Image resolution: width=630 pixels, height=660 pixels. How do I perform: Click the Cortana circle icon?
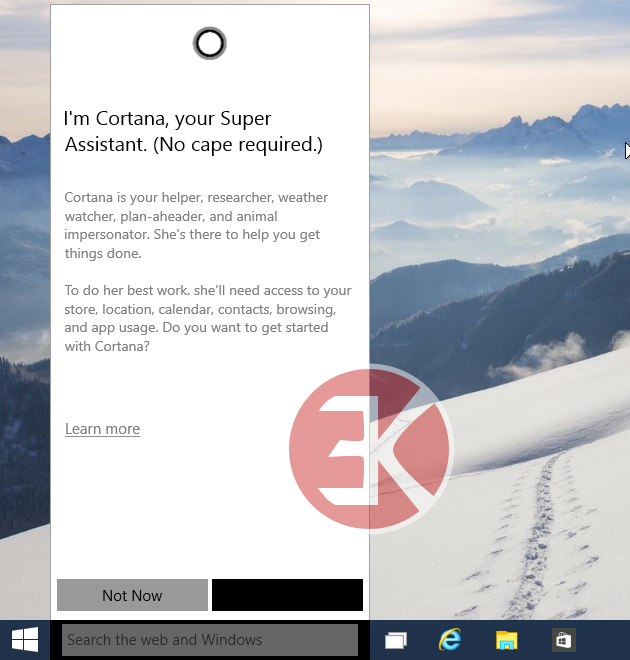(210, 43)
